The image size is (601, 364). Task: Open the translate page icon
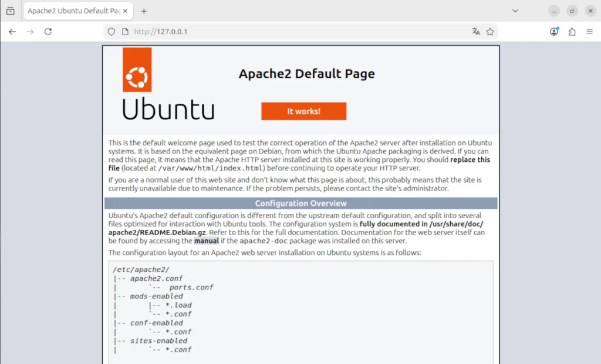(x=476, y=32)
